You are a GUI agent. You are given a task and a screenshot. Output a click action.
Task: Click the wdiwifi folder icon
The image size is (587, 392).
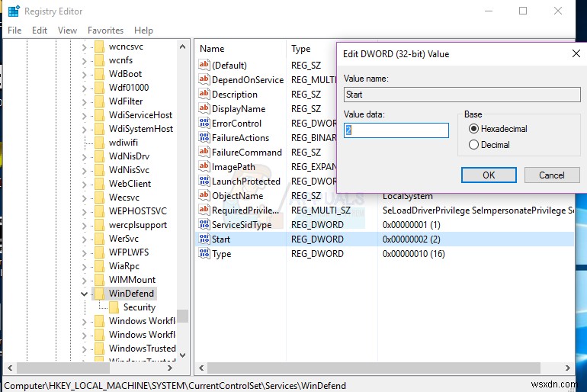100,143
